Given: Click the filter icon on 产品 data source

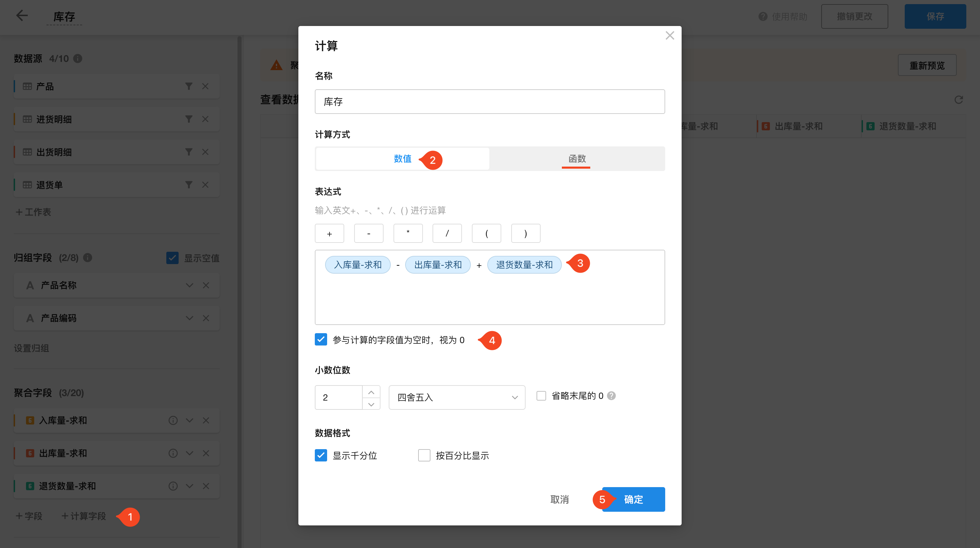Looking at the screenshot, I should pos(189,86).
